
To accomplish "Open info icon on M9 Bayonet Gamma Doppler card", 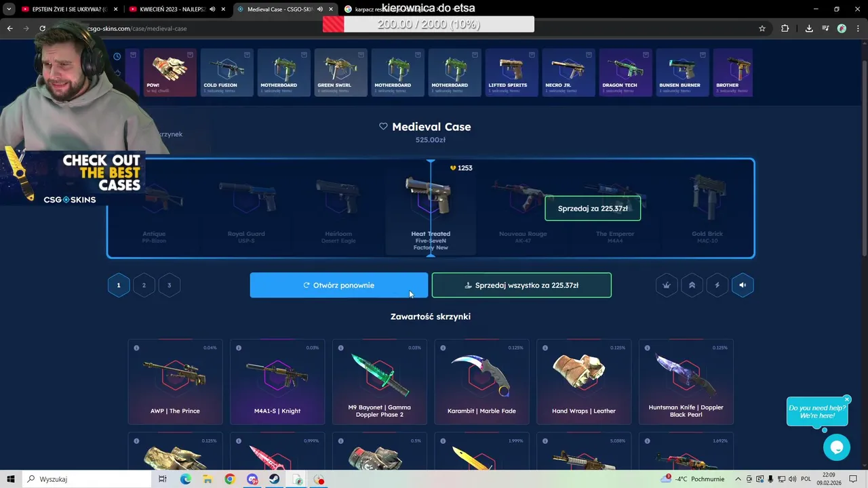I will (x=340, y=348).
